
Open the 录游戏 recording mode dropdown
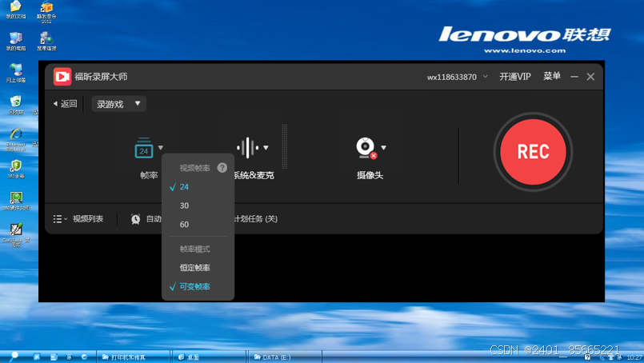[x=118, y=104]
